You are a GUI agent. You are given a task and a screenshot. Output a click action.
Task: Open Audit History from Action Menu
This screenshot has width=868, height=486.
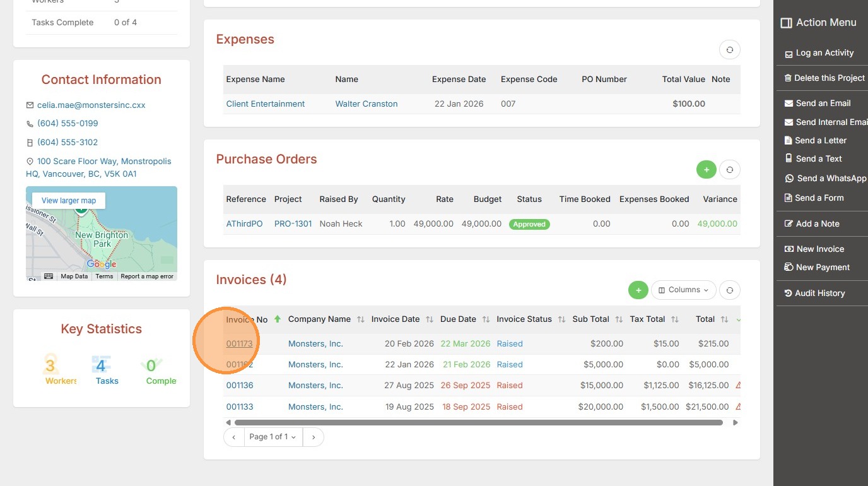click(819, 293)
